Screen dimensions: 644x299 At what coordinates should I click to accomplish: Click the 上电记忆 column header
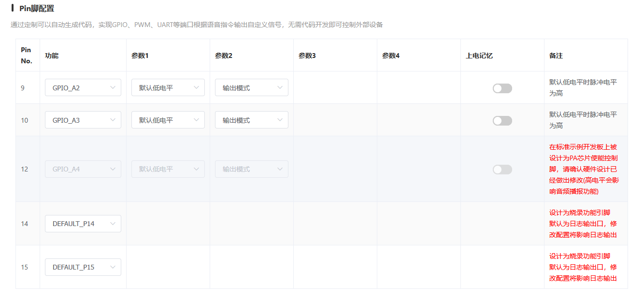pyautogui.click(x=479, y=56)
